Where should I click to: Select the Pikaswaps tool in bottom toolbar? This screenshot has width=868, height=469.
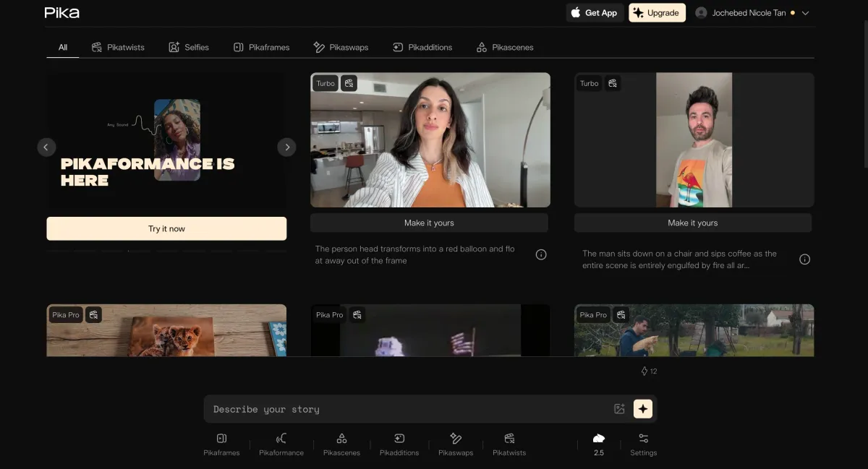coord(456,443)
